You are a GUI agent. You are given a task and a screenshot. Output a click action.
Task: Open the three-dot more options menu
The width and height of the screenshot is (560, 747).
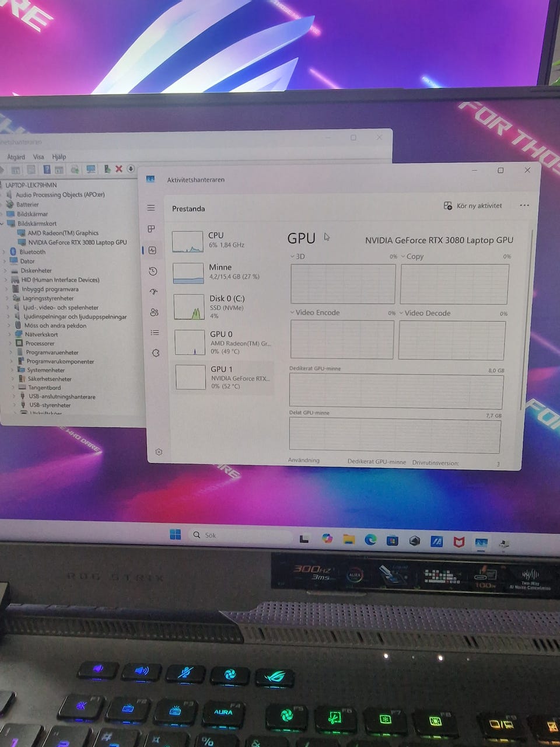[524, 205]
